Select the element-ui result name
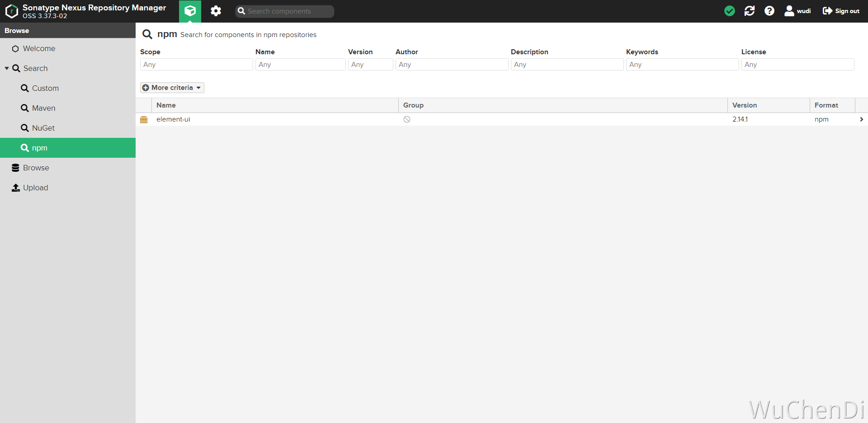Image resolution: width=868 pixels, height=423 pixels. pos(173,119)
